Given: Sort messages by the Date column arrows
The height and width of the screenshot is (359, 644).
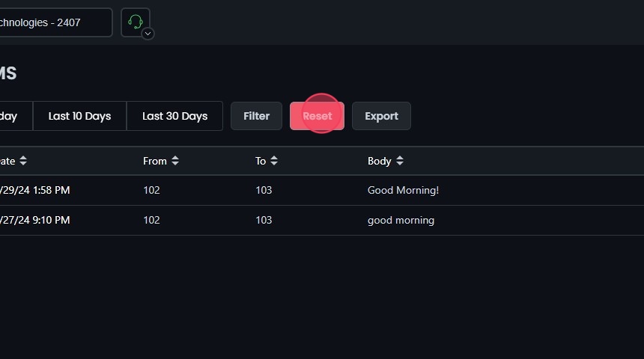Looking at the screenshot, I should click(x=23, y=161).
